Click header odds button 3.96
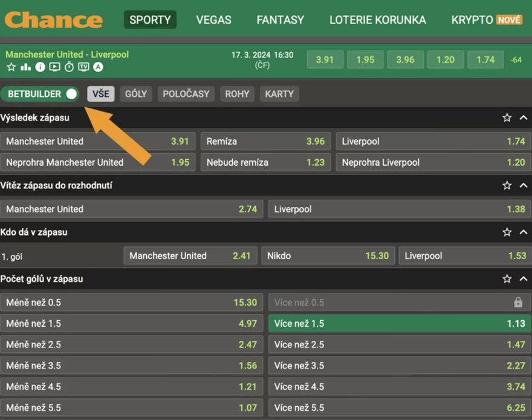 coord(405,60)
